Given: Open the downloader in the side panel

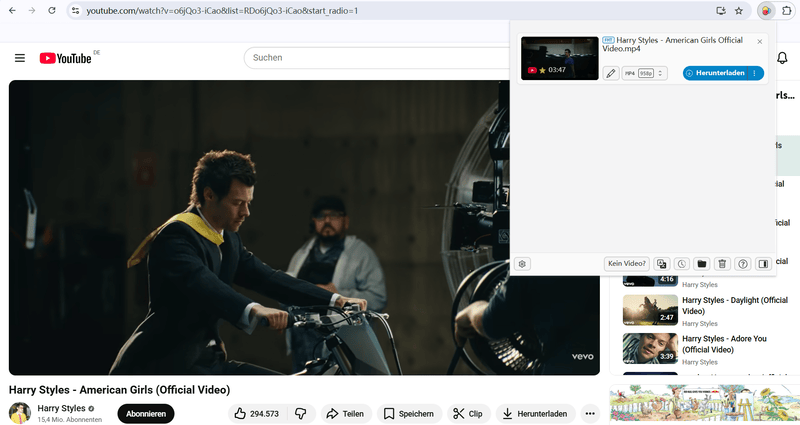Looking at the screenshot, I should [x=763, y=264].
